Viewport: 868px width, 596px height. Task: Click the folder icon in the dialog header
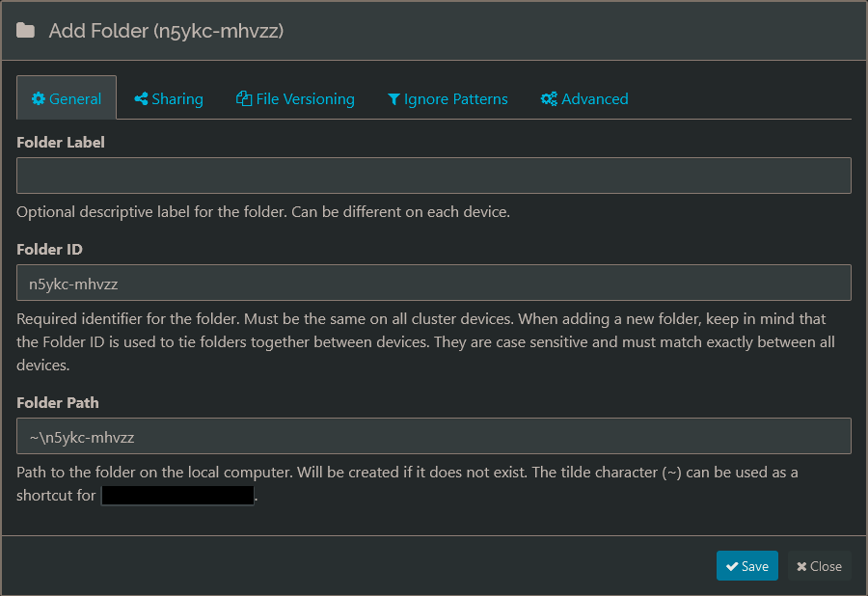tap(26, 31)
